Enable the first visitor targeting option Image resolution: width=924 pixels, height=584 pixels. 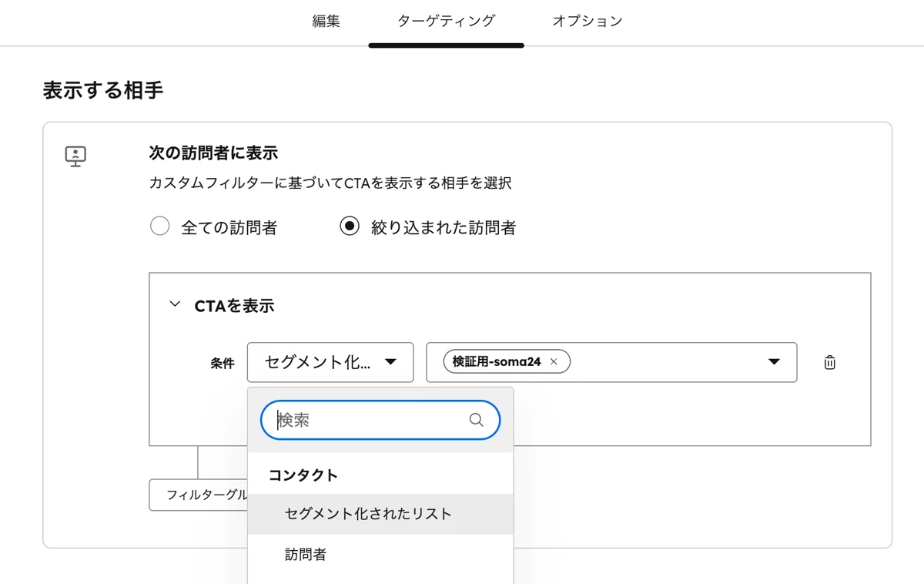159,226
